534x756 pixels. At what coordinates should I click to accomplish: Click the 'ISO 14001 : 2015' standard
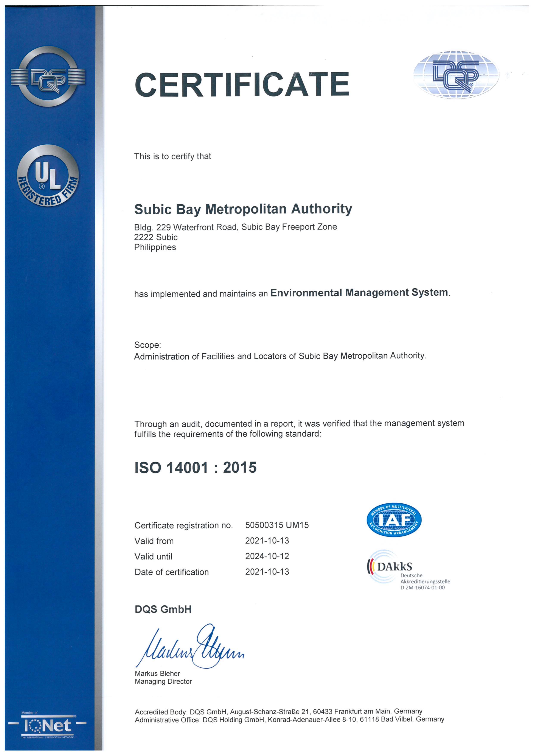(x=196, y=468)
